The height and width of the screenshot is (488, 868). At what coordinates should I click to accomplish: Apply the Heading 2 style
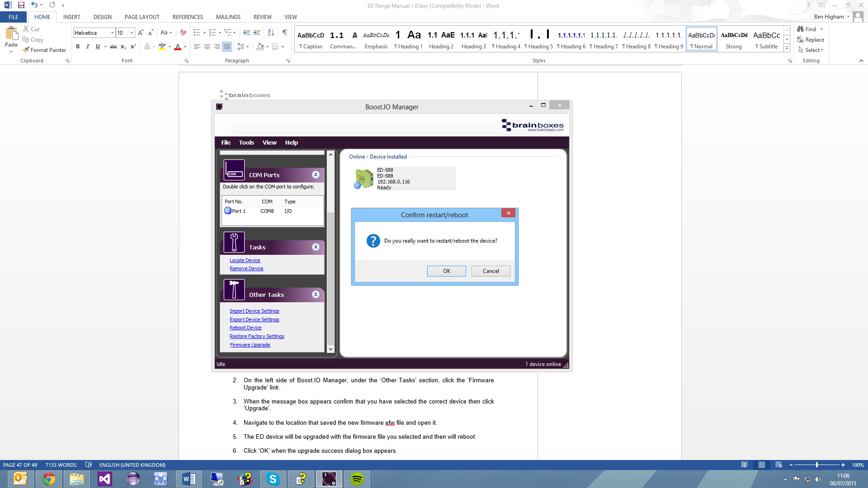[x=441, y=40]
